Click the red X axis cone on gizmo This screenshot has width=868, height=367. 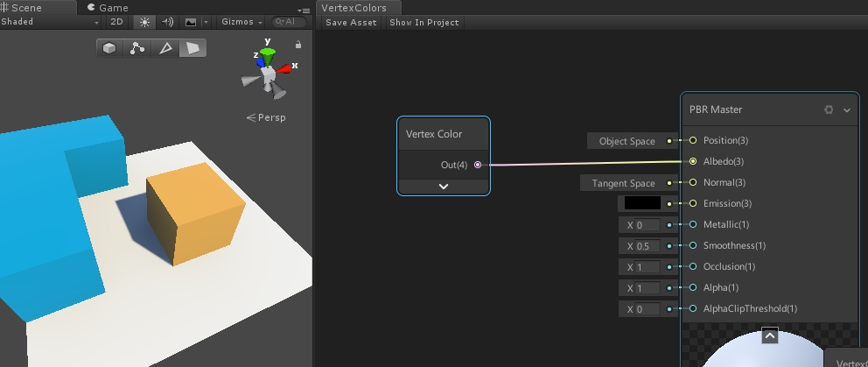[284, 68]
